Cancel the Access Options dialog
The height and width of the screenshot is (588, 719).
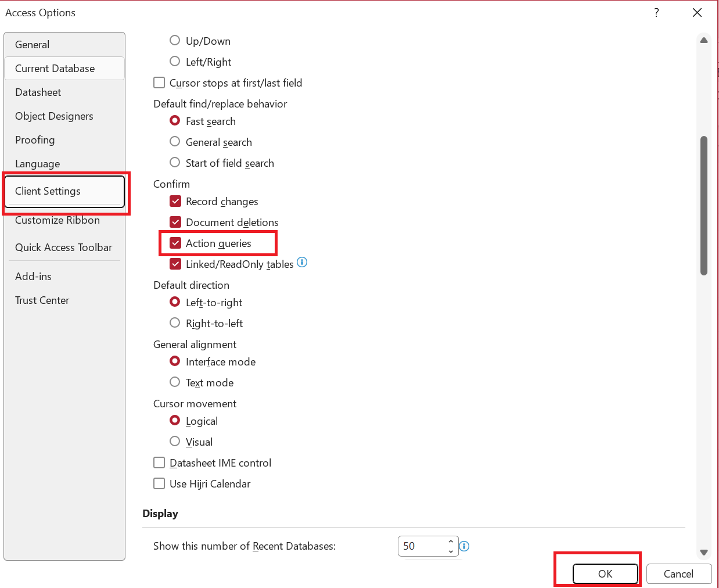pyautogui.click(x=679, y=573)
